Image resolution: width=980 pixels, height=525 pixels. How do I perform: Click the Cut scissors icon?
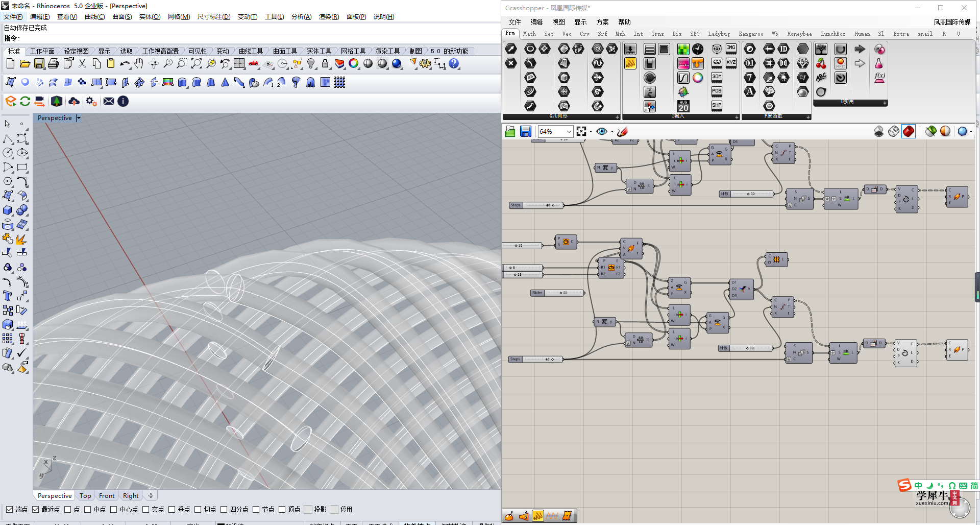[x=82, y=63]
